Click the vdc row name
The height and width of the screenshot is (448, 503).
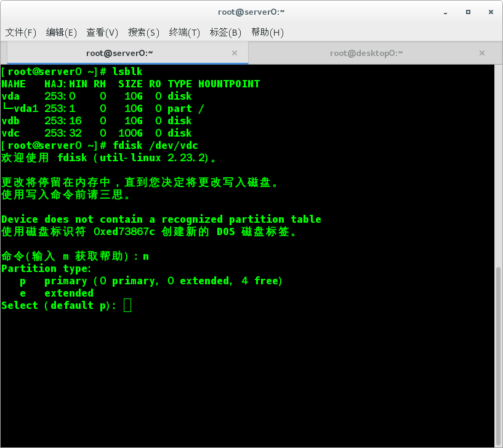[x=10, y=133]
